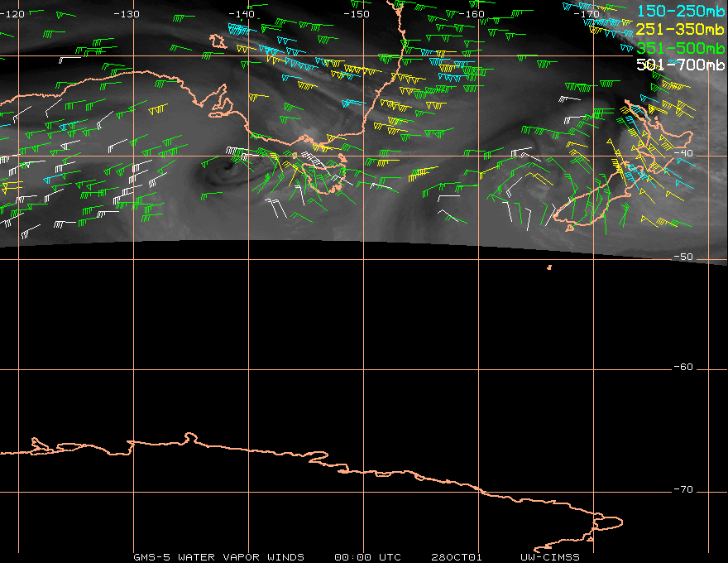This screenshot has width=728, height=563.
Task: Click the -120 longitude label
Action: [x=11, y=14]
